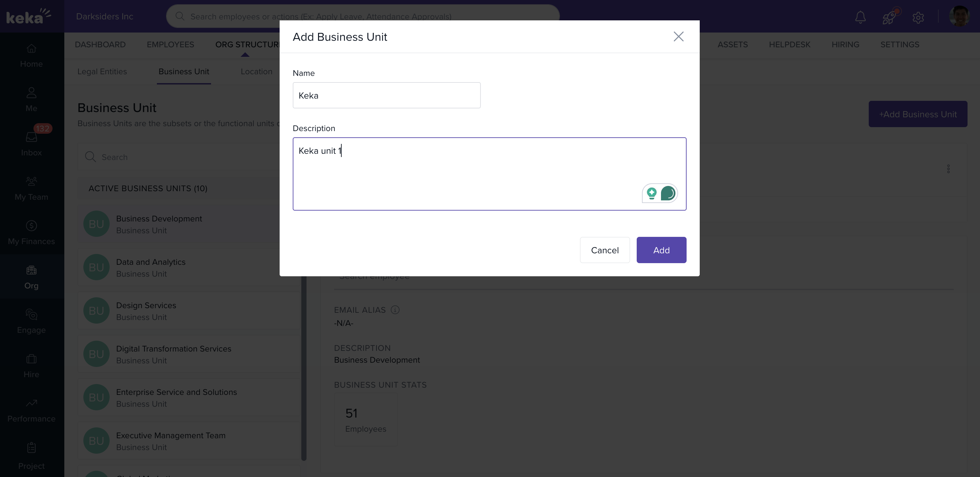The width and height of the screenshot is (980, 477).
Task: Open the Engage sidebar section
Action: (x=31, y=321)
